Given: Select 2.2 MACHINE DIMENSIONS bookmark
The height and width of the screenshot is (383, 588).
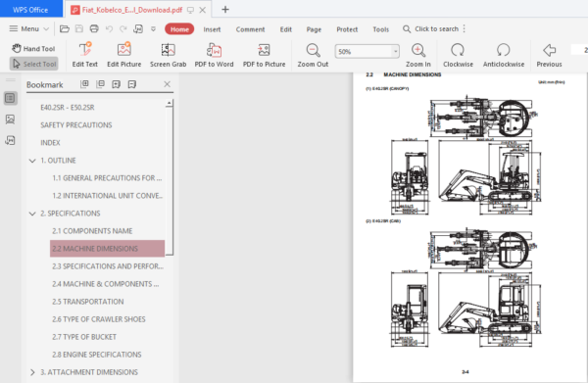Looking at the screenshot, I should (107, 249).
